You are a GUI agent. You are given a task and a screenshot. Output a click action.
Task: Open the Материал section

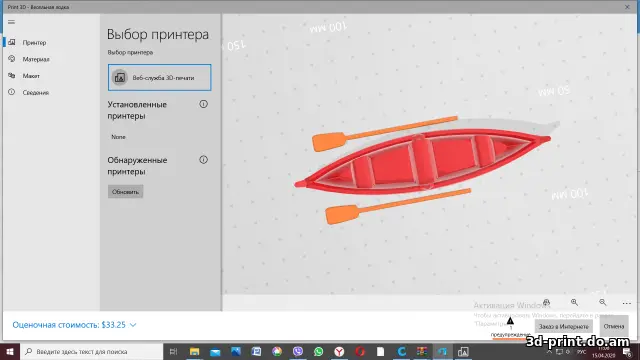pyautogui.click(x=36, y=59)
